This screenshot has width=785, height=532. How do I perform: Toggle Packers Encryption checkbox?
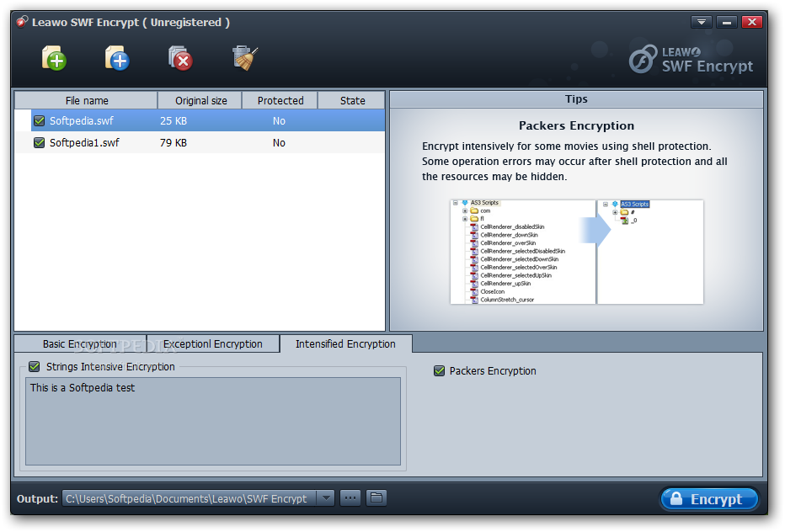pyautogui.click(x=439, y=371)
